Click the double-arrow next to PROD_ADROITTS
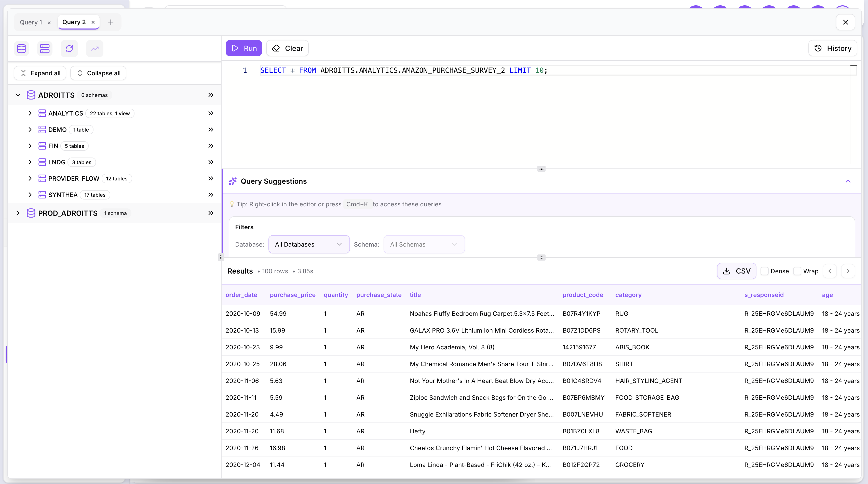 tap(211, 213)
